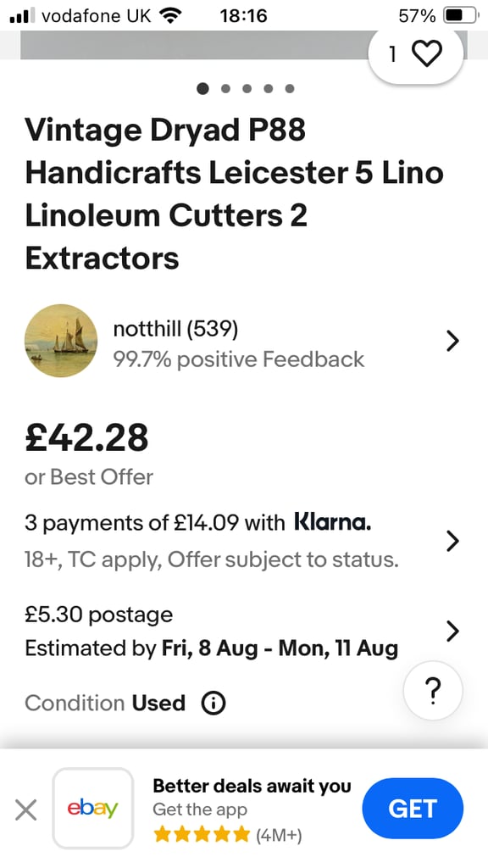The height and width of the screenshot is (868, 488).
Task: Tap the 99.7% positive Feedback text
Action: [x=238, y=359]
